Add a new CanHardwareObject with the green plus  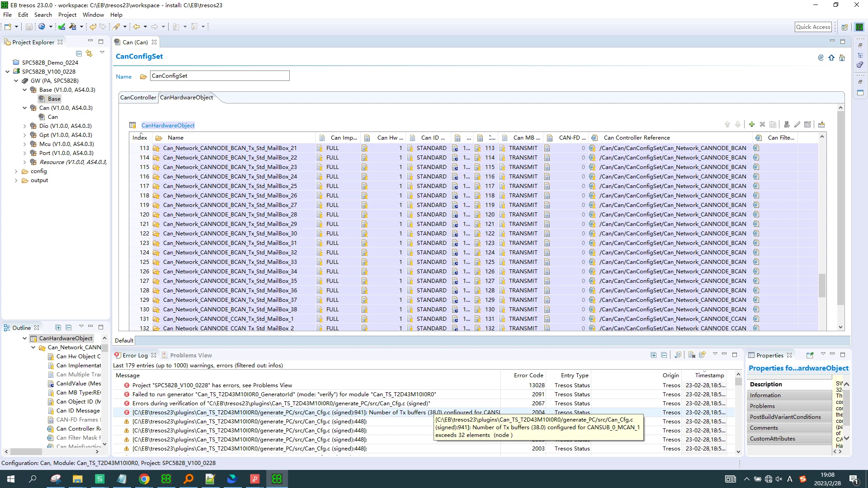751,124
